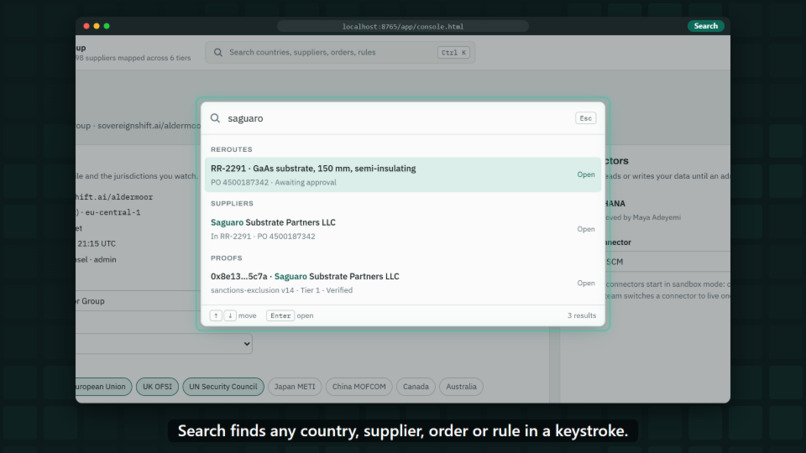Toggle the UN Security Council jurisdiction chip
The width and height of the screenshot is (806, 453).
[223, 387]
